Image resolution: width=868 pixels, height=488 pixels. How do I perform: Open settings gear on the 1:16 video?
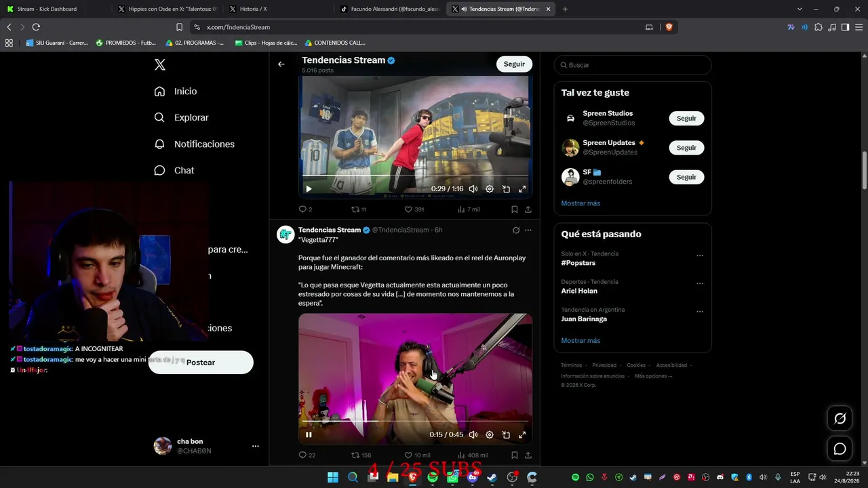pyautogui.click(x=490, y=189)
